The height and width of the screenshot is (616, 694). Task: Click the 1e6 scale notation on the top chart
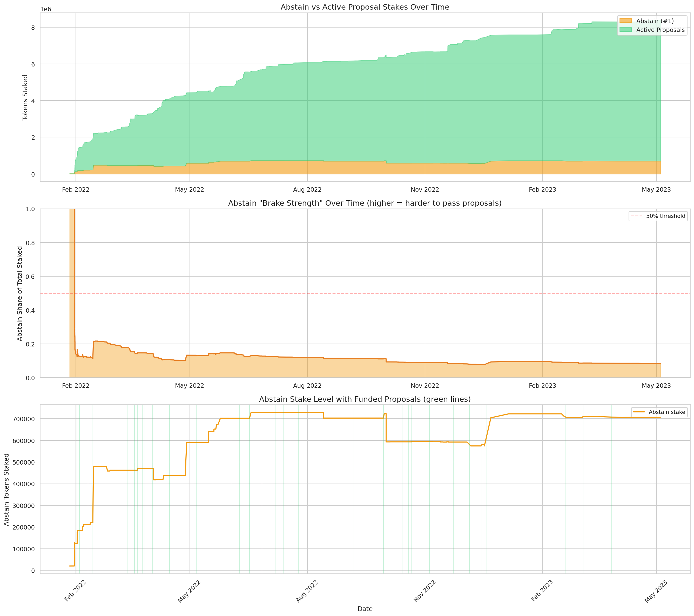pos(45,9)
